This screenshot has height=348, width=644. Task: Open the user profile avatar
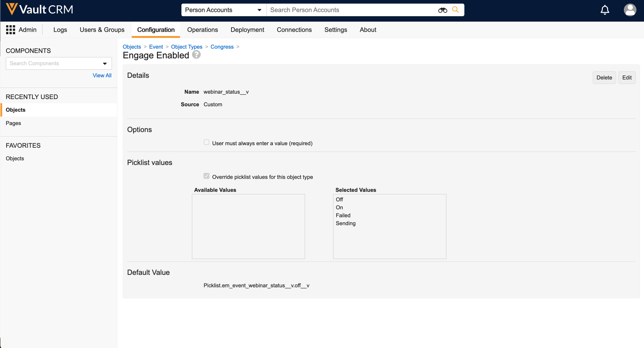[630, 10]
